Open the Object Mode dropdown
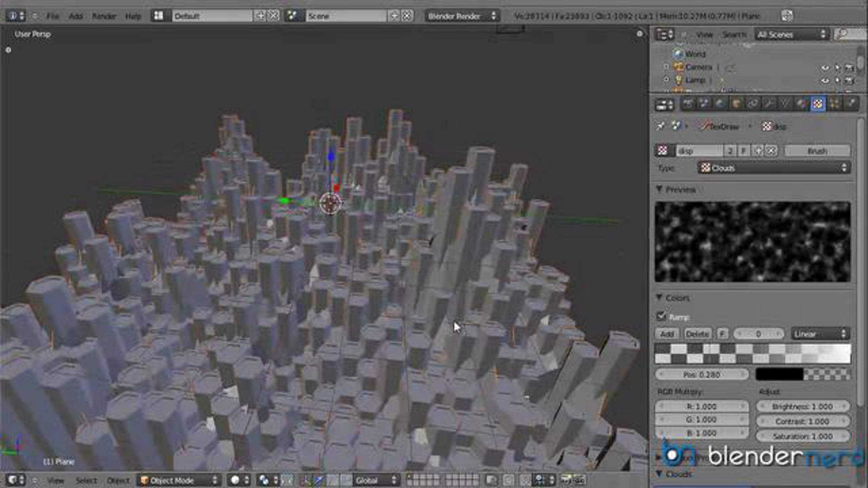The width and height of the screenshot is (868, 488). tap(179, 480)
